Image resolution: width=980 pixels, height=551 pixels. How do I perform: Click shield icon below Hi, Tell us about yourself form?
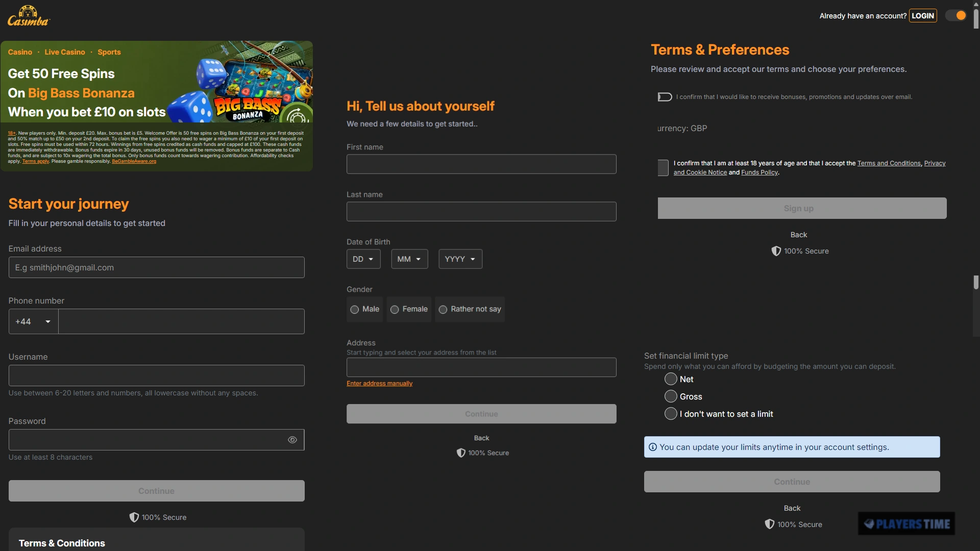(x=461, y=453)
